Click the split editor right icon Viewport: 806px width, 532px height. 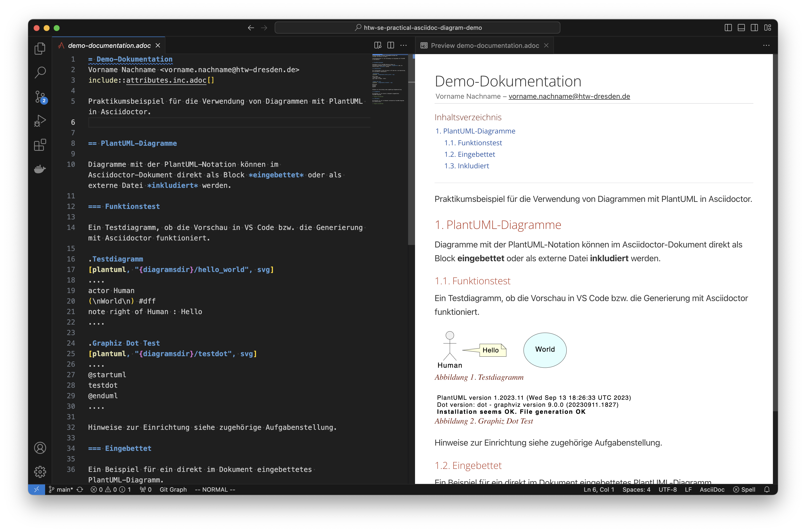pyautogui.click(x=390, y=45)
